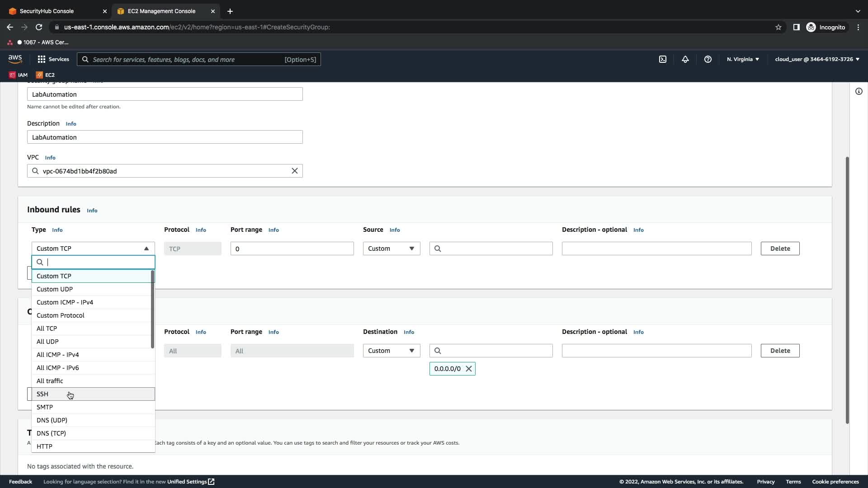Image resolution: width=868 pixels, height=488 pixels.
Task: Open the notifications bell
Action: point(685,59)
